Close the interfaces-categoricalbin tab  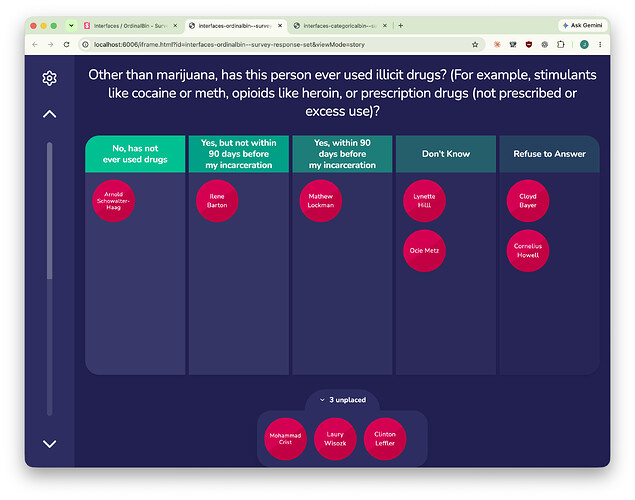pos(385,26)
